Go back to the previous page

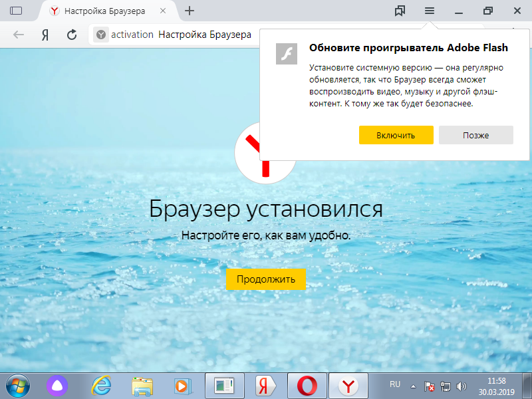(19, 35)
